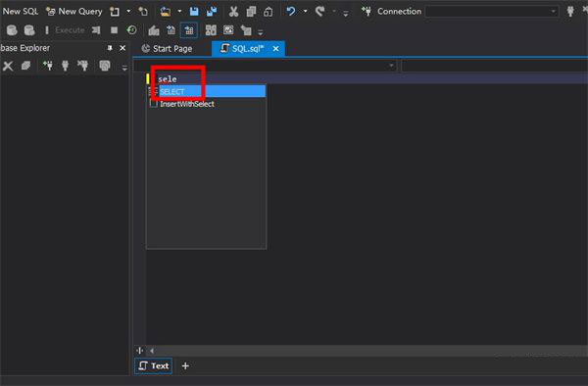Open the second toolbar's overflow options
Screen dimensions: 588x386
tap(261, 32)
